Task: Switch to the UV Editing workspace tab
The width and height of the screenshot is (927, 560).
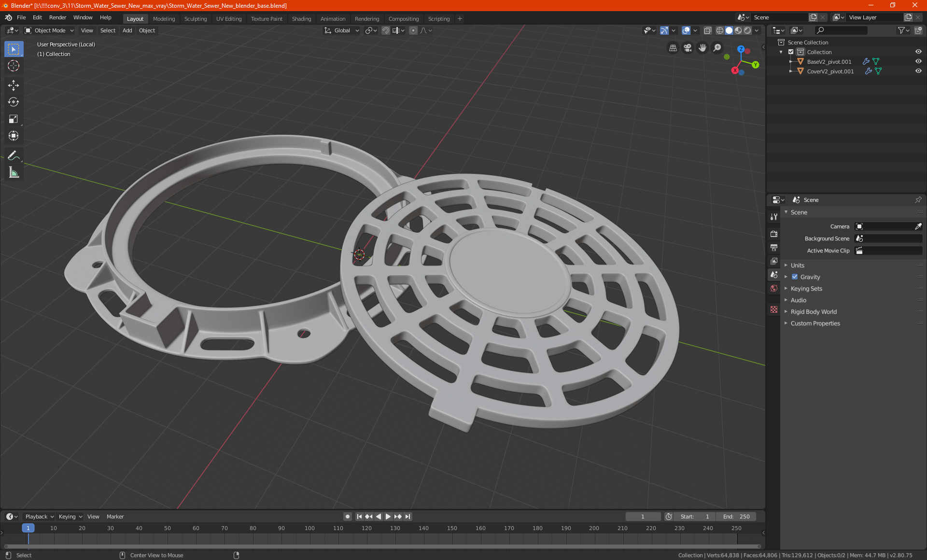Action: (228, 19)
